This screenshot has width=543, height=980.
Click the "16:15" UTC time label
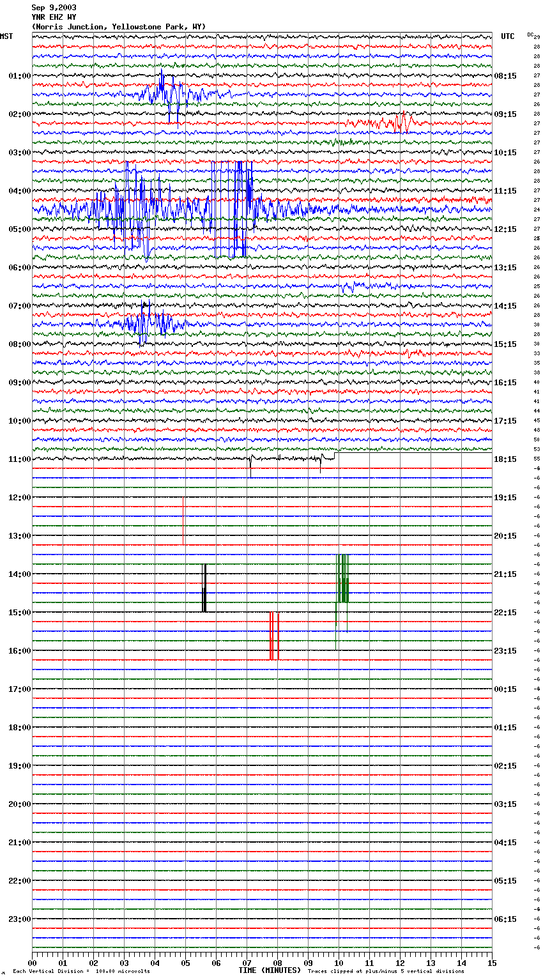click(x=505, y=383)
